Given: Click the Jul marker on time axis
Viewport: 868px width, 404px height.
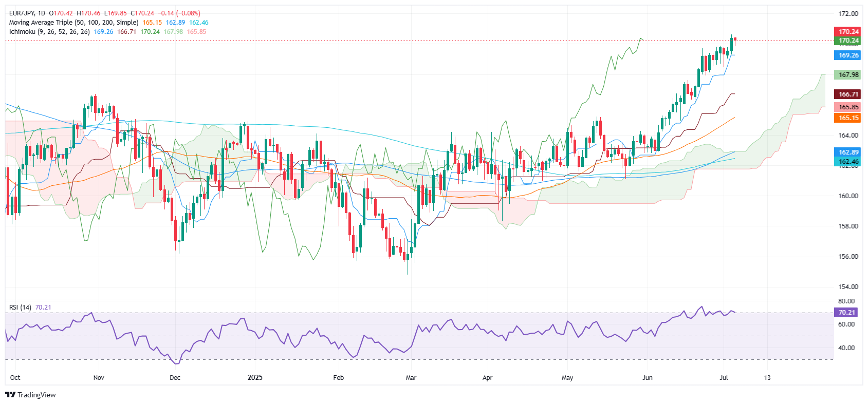Looking at the screenshot, I should pyautogui.click(x=724, y=378).
